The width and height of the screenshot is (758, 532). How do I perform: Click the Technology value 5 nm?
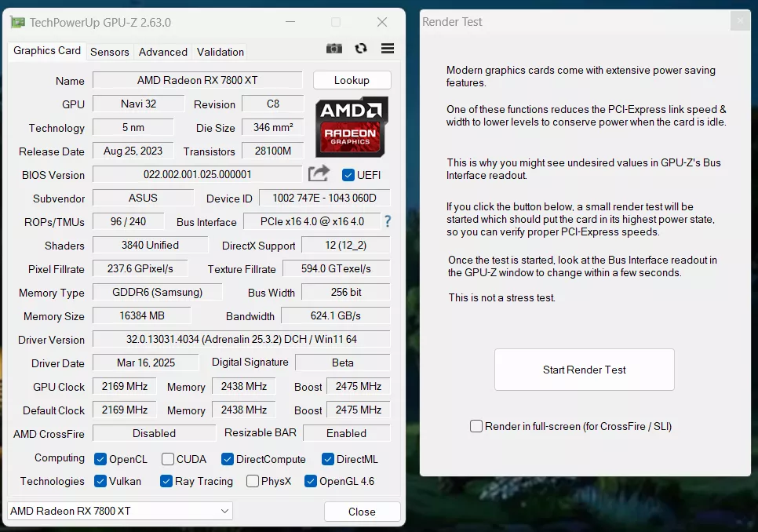pyautogui.click(x=133, y=128)
